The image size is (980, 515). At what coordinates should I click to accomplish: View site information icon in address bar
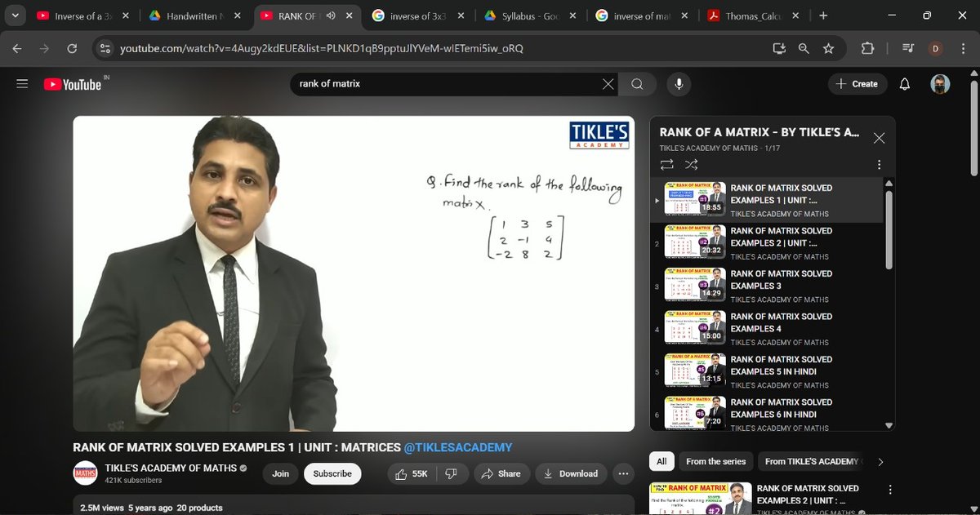click(104, 49)
